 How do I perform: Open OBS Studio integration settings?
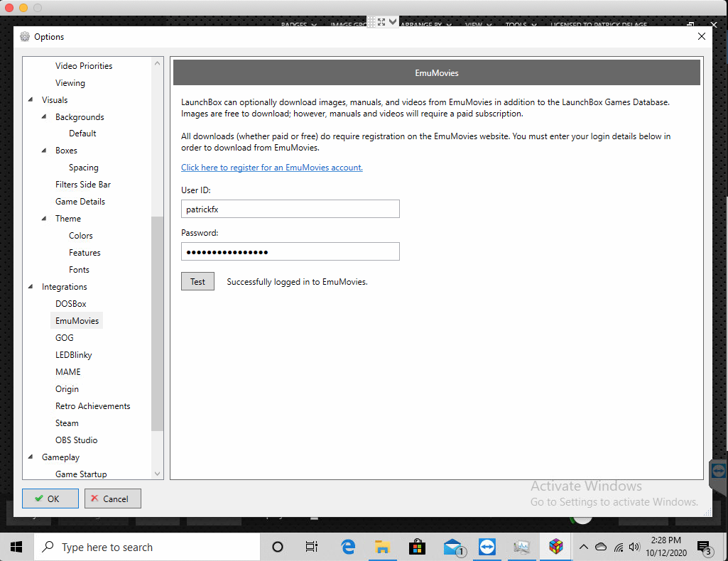point(76,440)
